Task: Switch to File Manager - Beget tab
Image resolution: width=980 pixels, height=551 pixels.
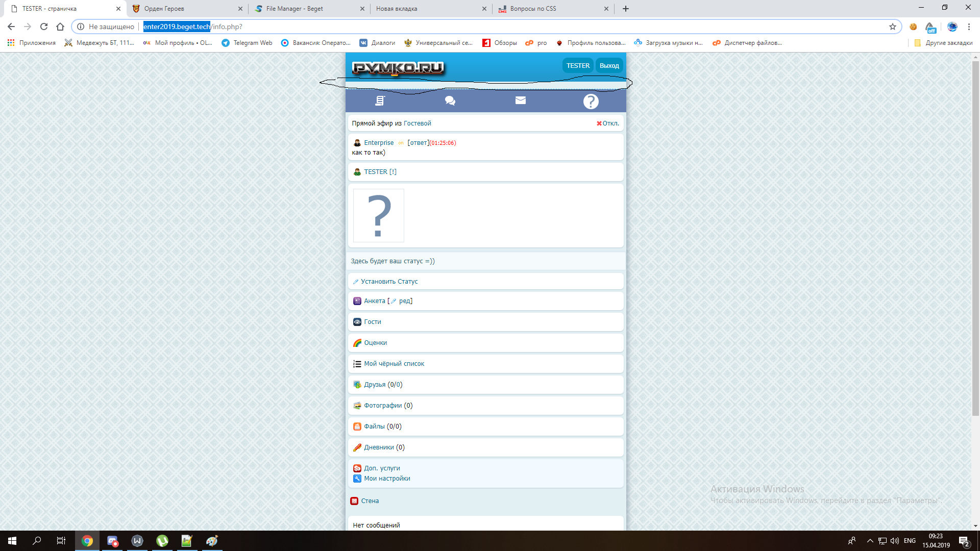Action: coord(295,9)
